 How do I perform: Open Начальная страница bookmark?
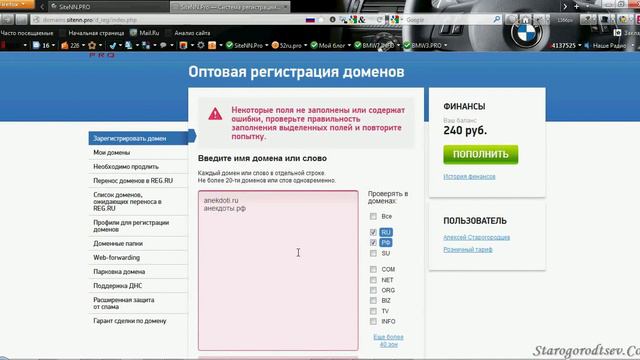pyautogui.click(x=96, y=33)
